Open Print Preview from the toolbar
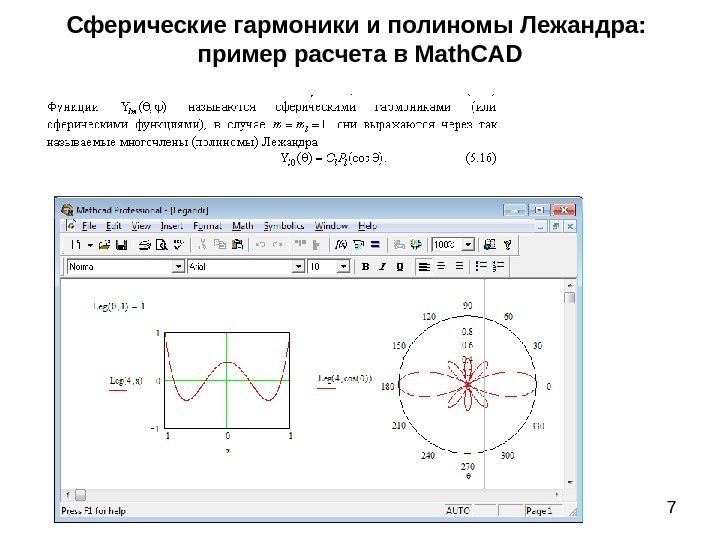This screenshot has height=540, width=720. (162, 245)
